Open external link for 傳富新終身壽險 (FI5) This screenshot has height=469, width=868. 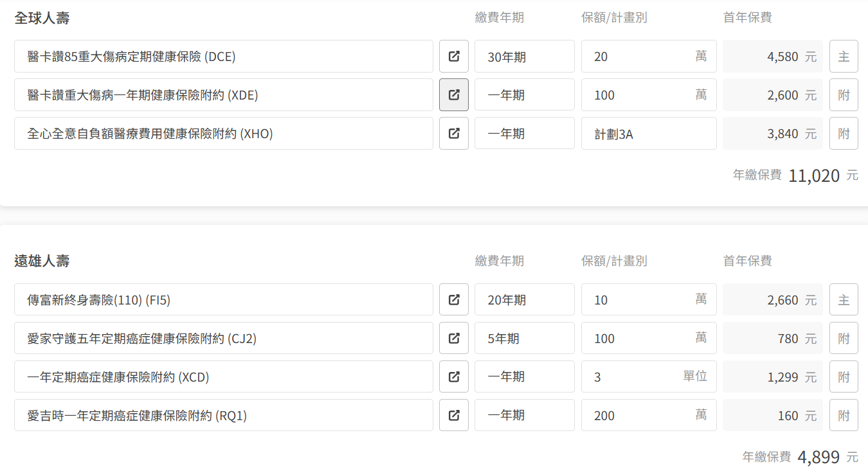click(454, 300)
